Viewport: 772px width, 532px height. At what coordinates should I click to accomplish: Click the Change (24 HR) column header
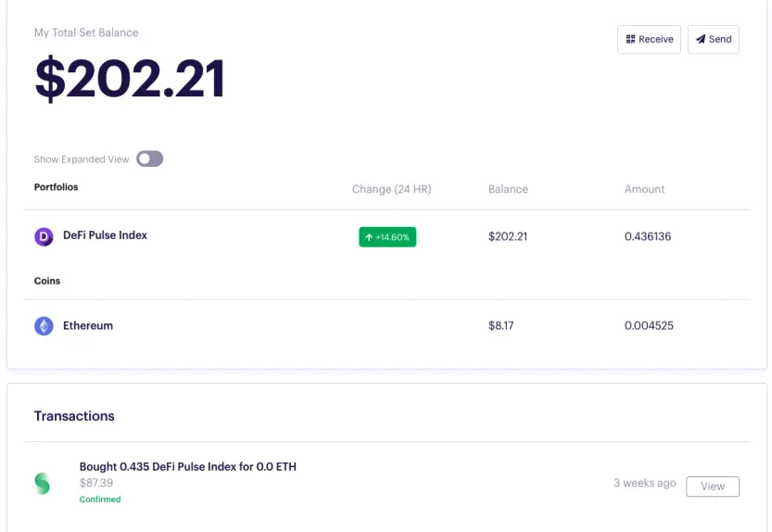pyautogui.click(x=391, y=189)
